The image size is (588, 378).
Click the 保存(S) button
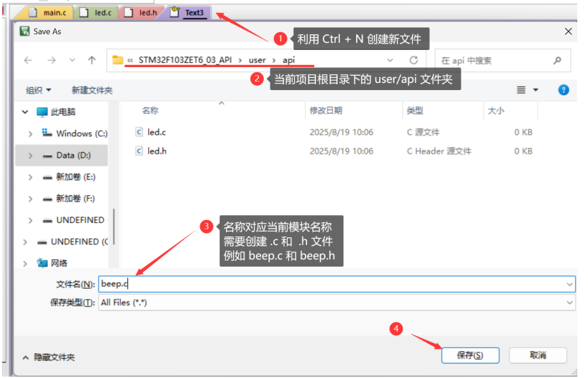tap(470, 355)
